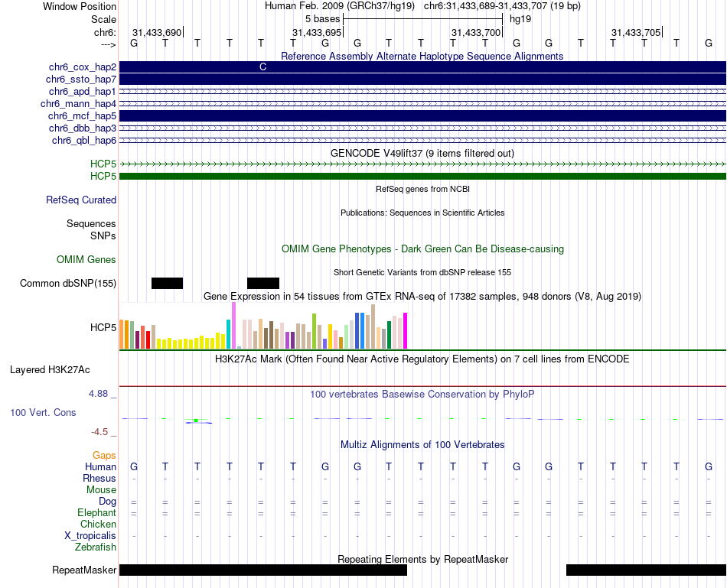Click the first Common dbSNP variant block
This screenshot has height=588, width=727.
tap(168, 283)
